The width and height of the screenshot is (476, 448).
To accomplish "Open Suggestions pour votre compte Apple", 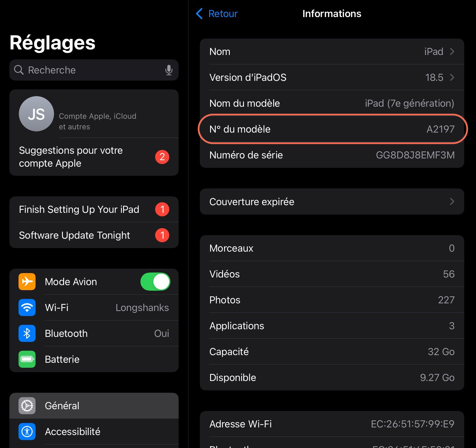I will click(94, 157).
